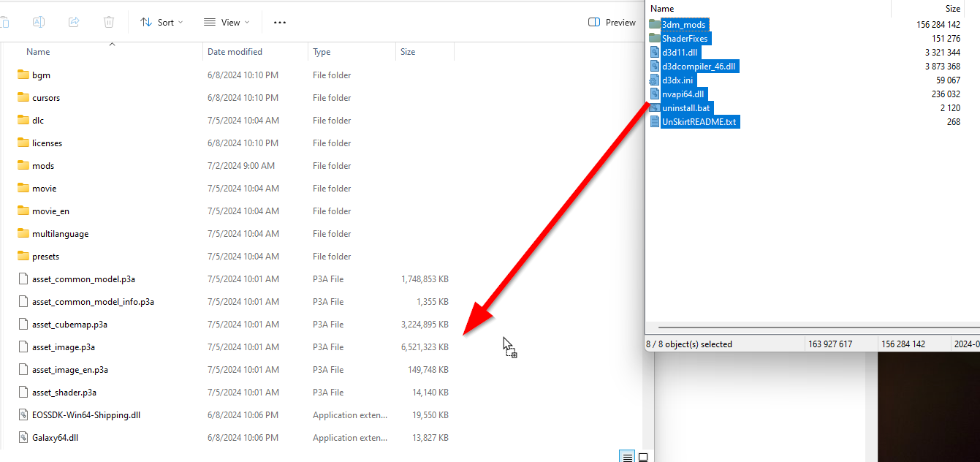Click the 163 927 617 status bar value
Viewport: 980px width, 462px height.
click(830, 344)
